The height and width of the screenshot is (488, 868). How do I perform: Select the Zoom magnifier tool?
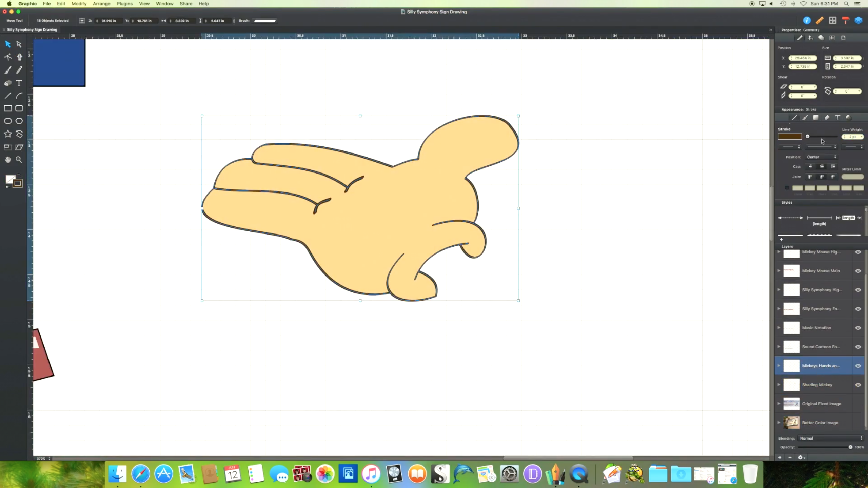click(x=19, y=160)
